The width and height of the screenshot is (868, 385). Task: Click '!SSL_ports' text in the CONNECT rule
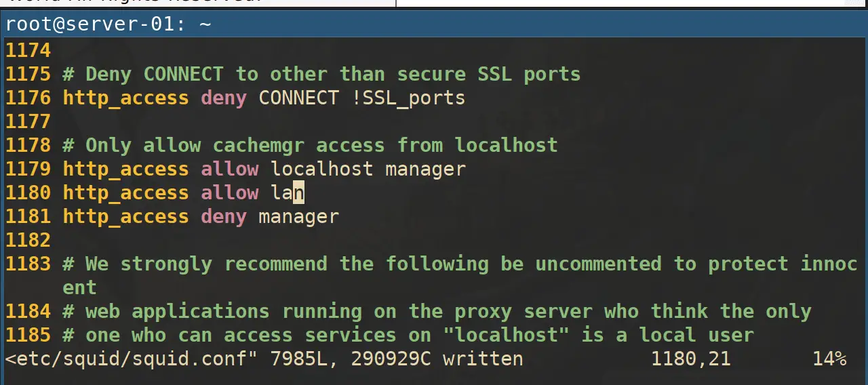[408, 98]
